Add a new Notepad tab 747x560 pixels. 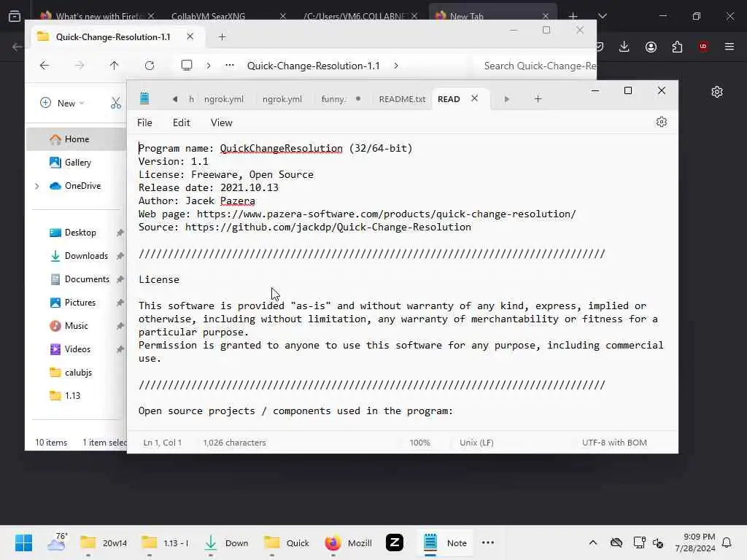538,99
